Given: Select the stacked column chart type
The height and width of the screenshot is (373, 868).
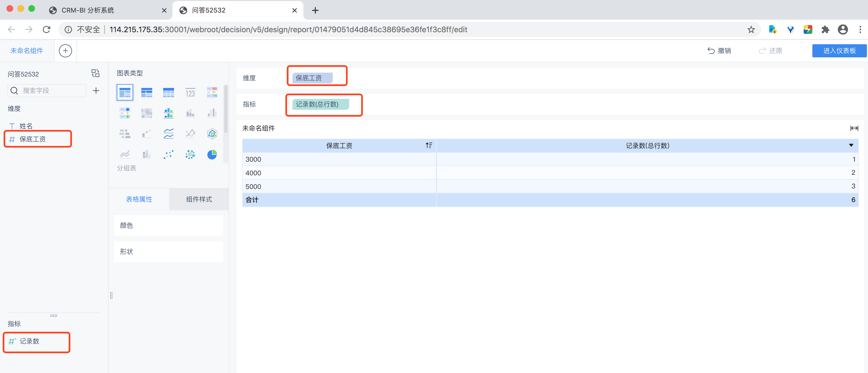Looking at the screenshot, I should [x=190, y=113].
